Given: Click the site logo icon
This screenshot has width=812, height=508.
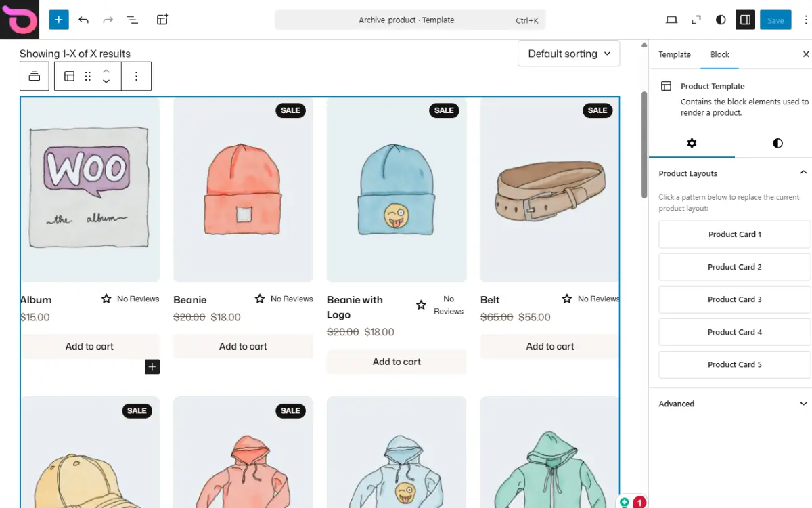Looking at the screenshot, I should pyautogui.click(x=20, y=20).
